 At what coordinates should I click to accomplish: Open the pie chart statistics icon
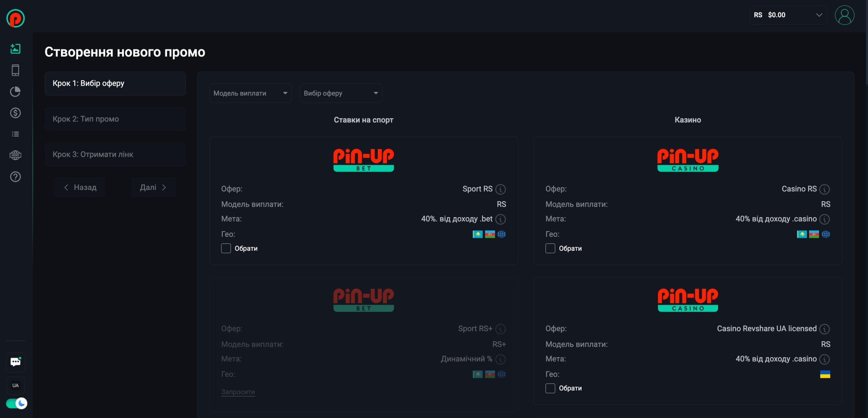click(x=15, y=92)
